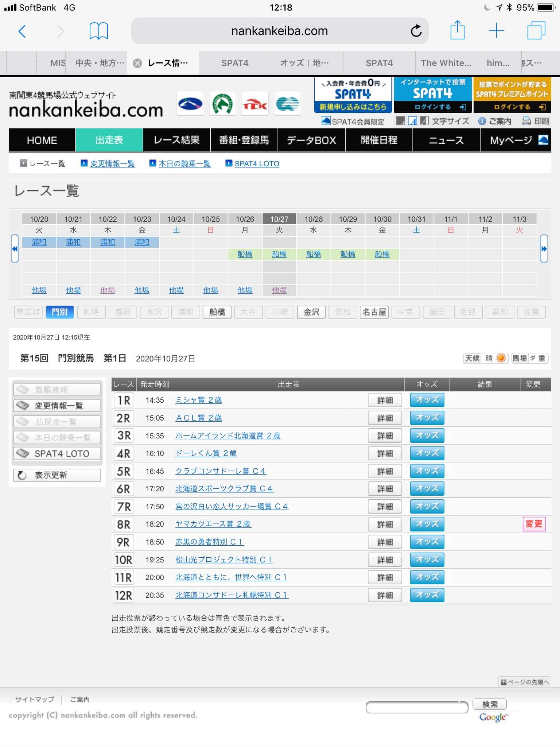
Task: Click the 詳細 button for race 1R
Action: coord(385,400)
